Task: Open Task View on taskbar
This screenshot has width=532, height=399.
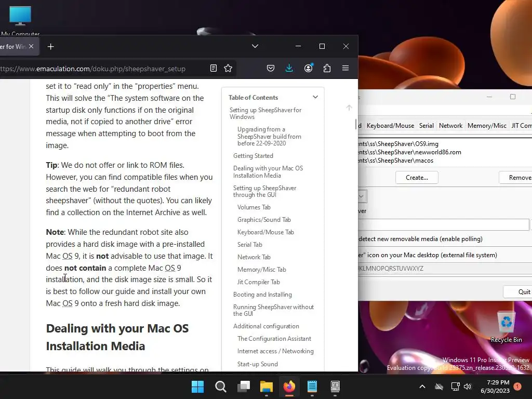Action: tap(244, 387)
